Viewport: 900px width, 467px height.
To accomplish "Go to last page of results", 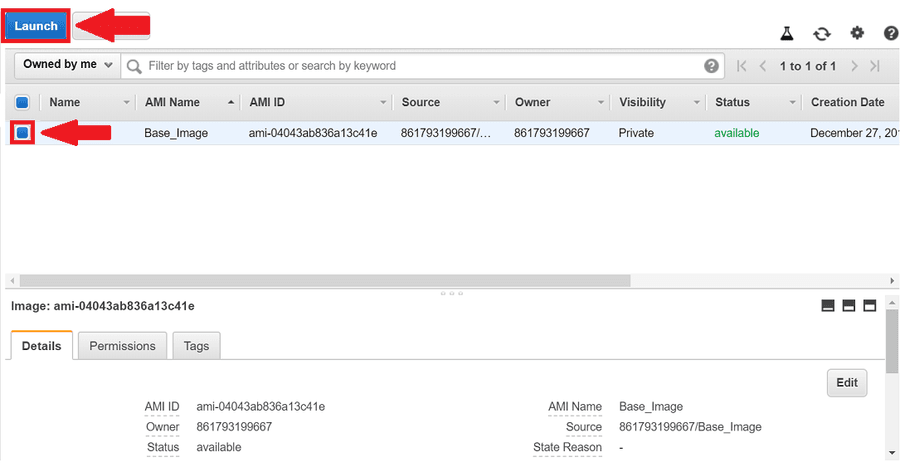I will click(875, 66).
